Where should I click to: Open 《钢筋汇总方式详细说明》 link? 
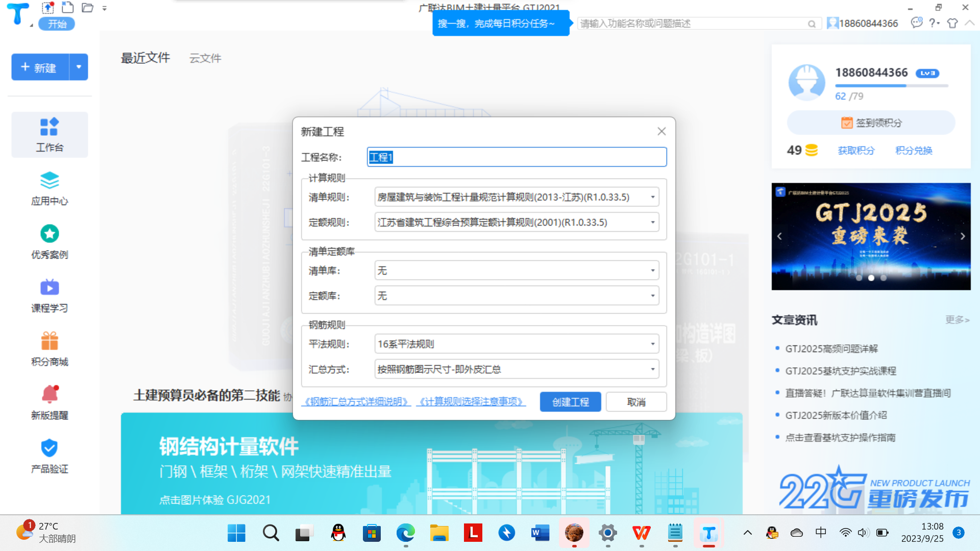[x=356, y=402]
